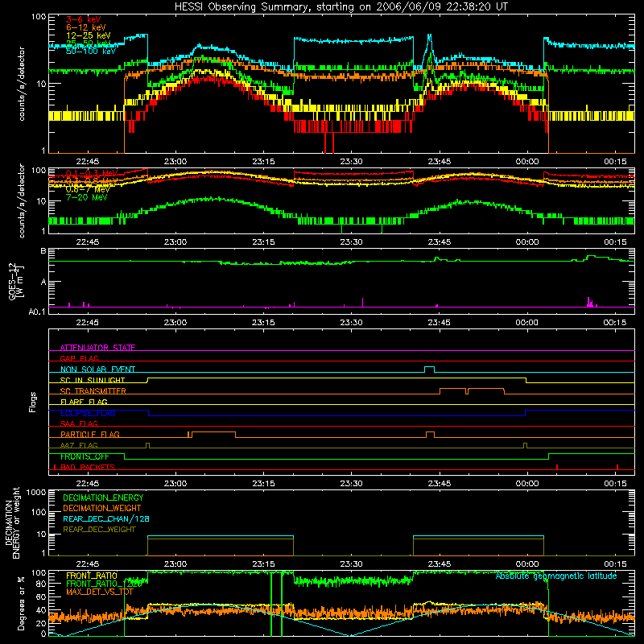Viewport: 644px width, 644px height.
Task: Click the yellow FRONT_RATIO legend label
Action: pos(92,576)
